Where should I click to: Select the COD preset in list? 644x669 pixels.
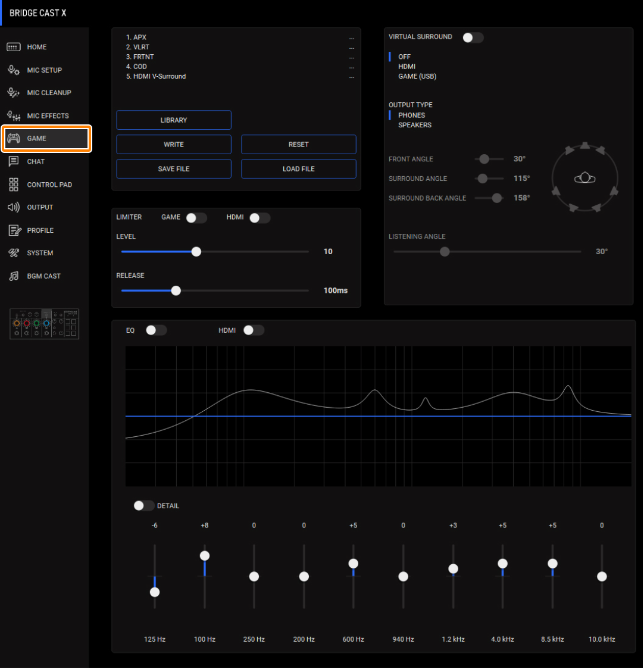136,67
